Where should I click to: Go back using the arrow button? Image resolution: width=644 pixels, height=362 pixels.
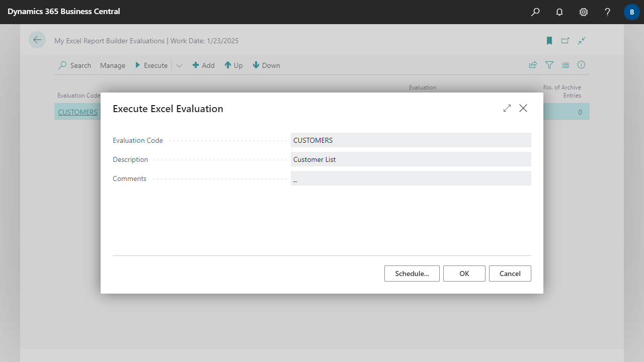(37, 40)
